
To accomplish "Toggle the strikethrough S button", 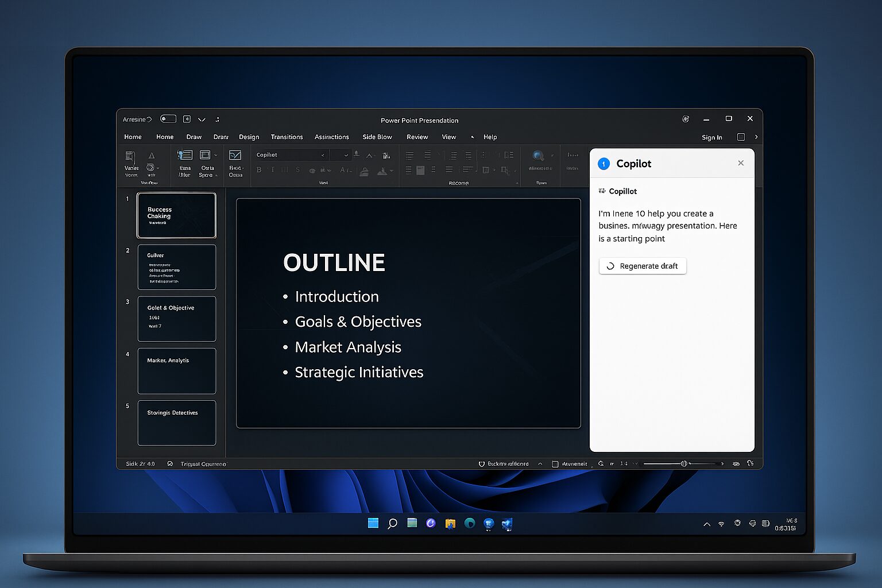I will 297,170.
